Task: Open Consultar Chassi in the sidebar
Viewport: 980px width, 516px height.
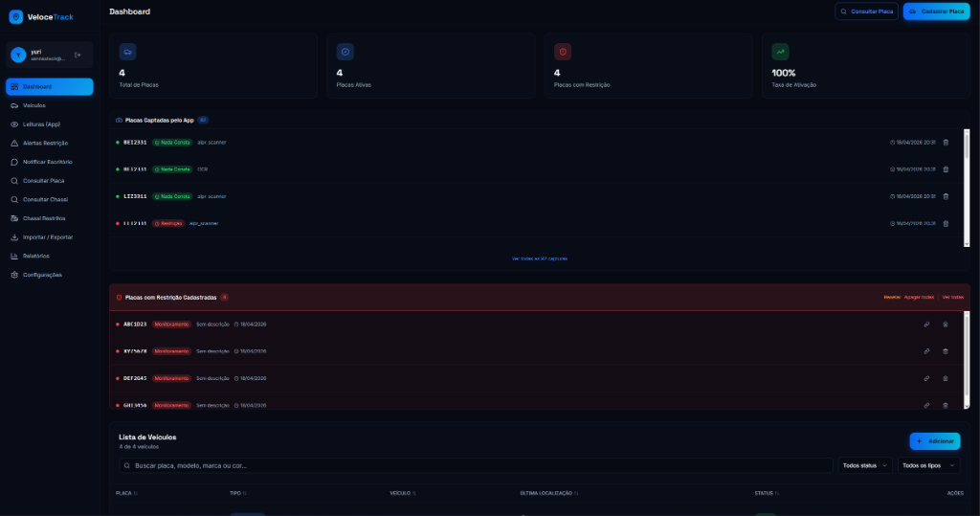Action: 50,199
